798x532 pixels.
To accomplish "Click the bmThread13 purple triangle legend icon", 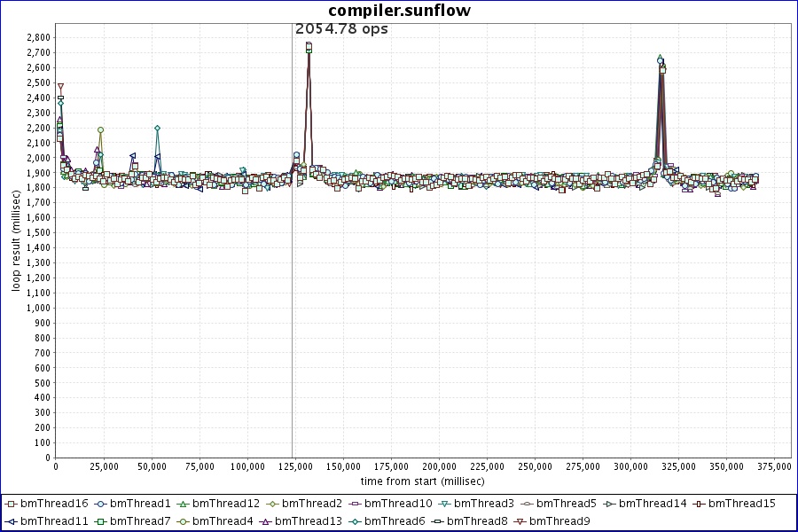I will coord(265,520).
